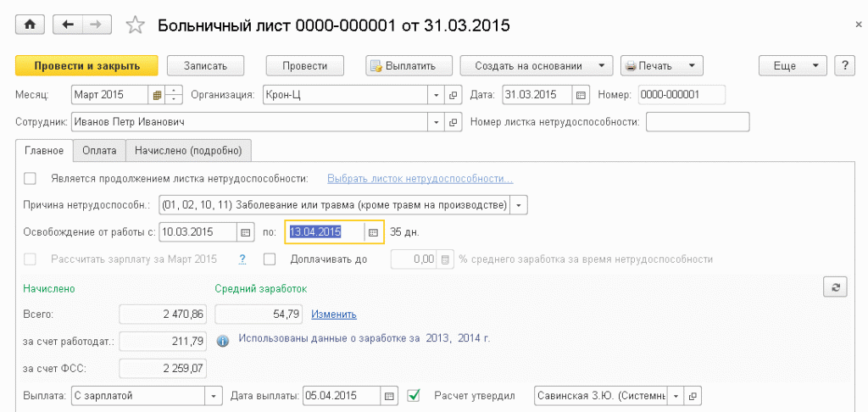
Task: Follow Выбрать листок нетрудоспособности link
Action: pyautogui.click(x=420, y=179)
